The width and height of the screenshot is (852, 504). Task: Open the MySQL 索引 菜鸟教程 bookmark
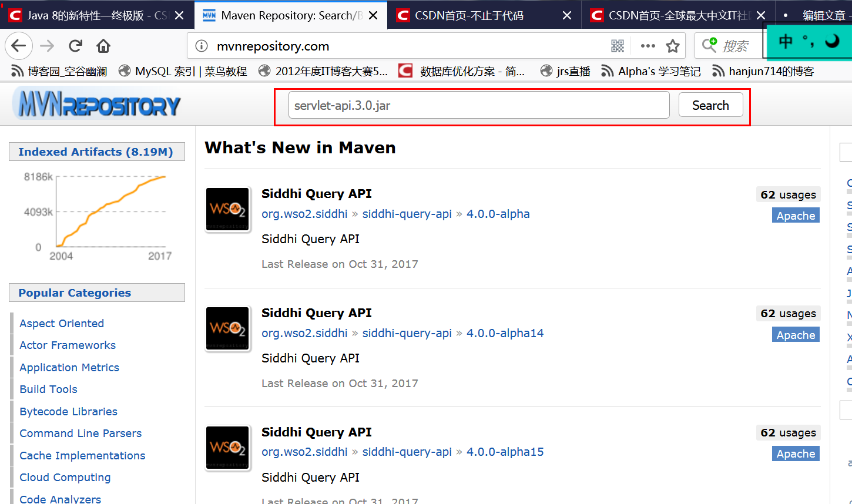[183, 71]
